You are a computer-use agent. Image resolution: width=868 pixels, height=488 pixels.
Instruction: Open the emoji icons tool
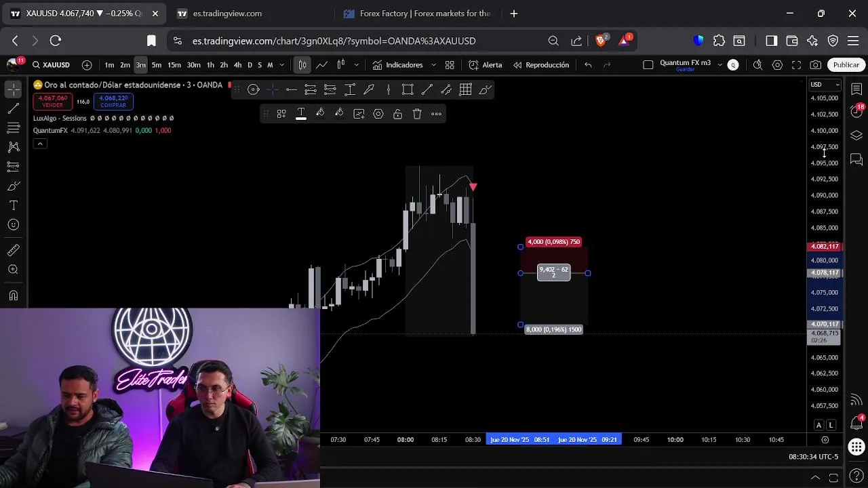pos(13,224)
